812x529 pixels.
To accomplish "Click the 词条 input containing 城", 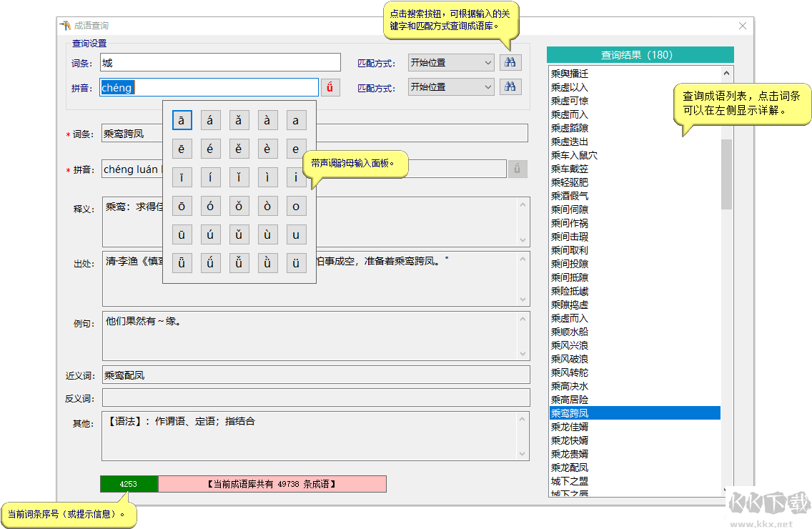I will (x=222, y=62).
